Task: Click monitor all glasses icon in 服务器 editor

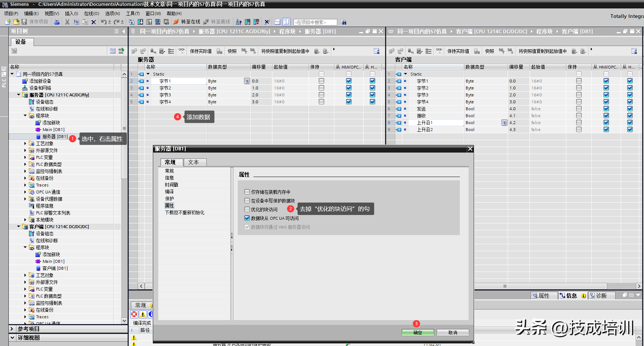Action: (182, 51)
